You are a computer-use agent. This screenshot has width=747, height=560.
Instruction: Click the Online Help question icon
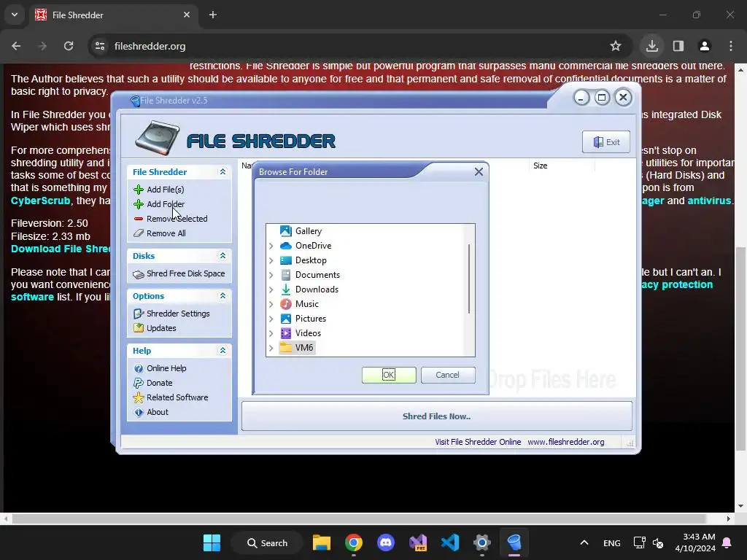(x=139, y=368)
